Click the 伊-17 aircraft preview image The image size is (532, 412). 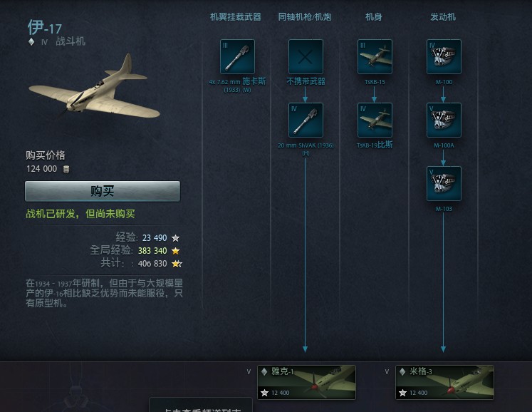(x=94, y=87)
